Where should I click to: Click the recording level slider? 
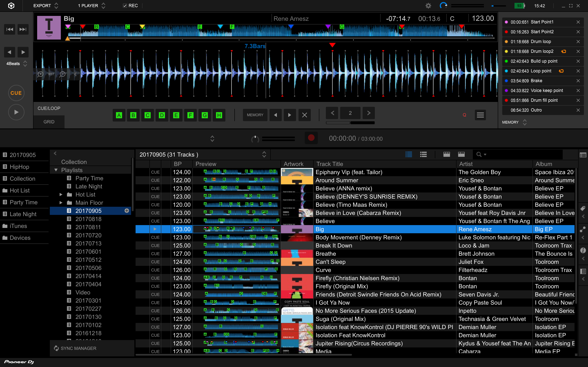[x=278, y=139]
